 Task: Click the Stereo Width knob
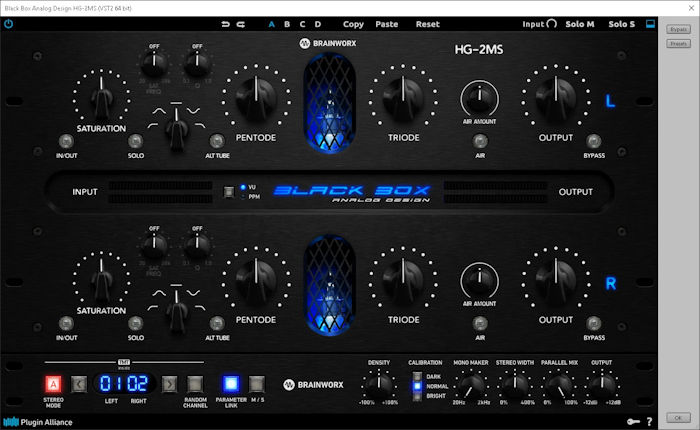tap(515, 385)
